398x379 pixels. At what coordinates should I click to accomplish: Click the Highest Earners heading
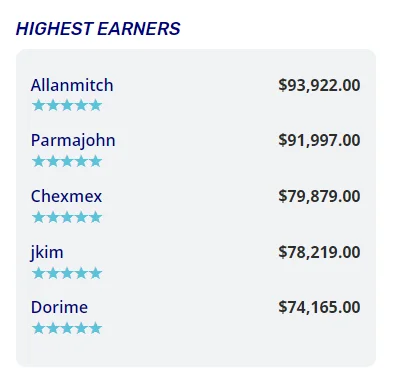(98, 29)
